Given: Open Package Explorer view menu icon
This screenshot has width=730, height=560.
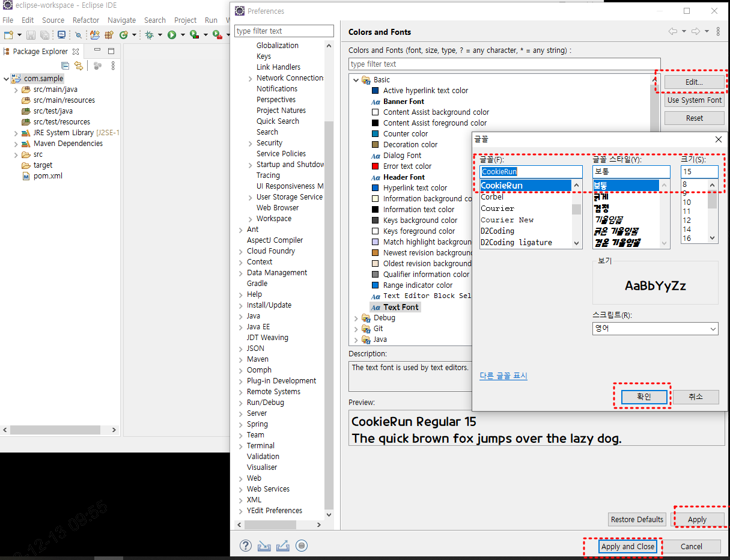Looking at the screenshot, I should coord(113,65).
